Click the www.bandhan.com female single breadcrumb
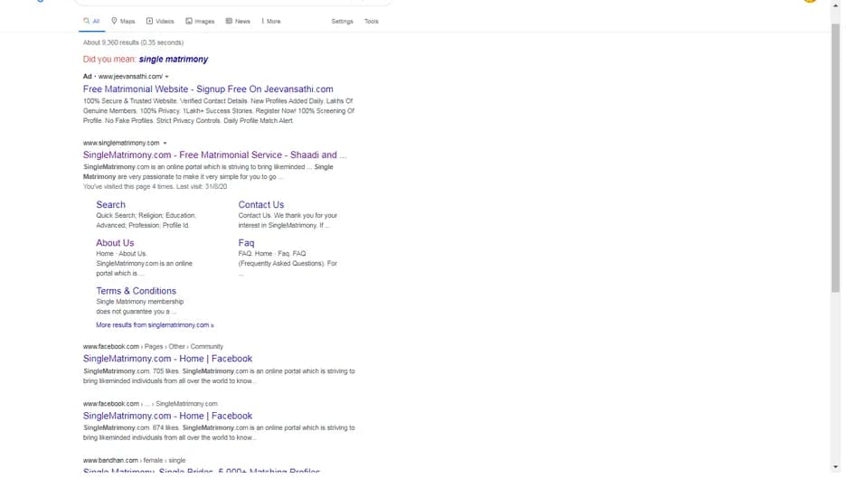Screen dimensions: 868x497 pos(135,460)
